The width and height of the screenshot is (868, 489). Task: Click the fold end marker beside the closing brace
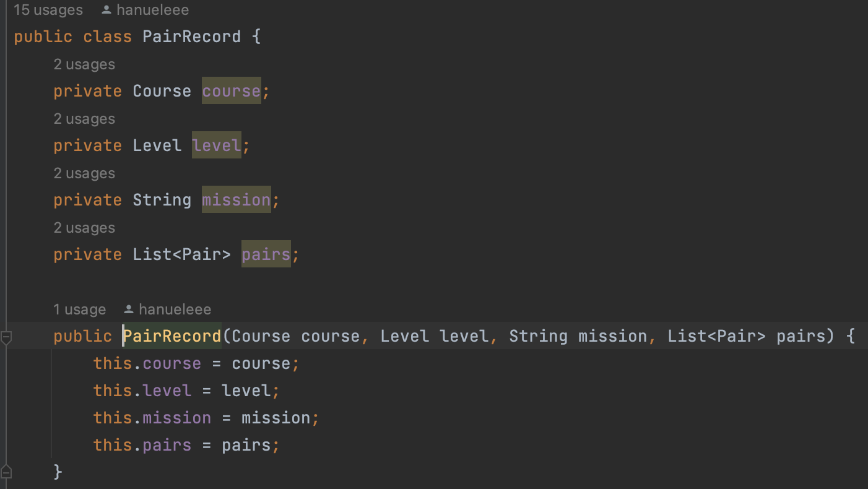[6, 472]
